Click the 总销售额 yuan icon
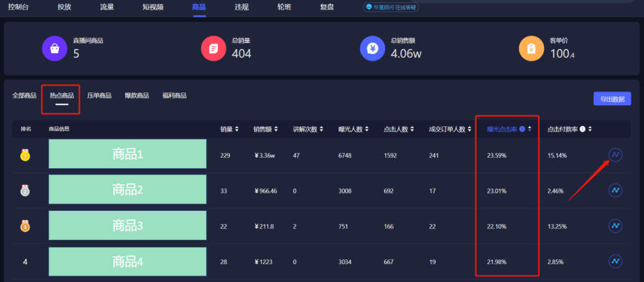This screenshot has height=282, width=644. pyautogui.click(x=372, y=48)
